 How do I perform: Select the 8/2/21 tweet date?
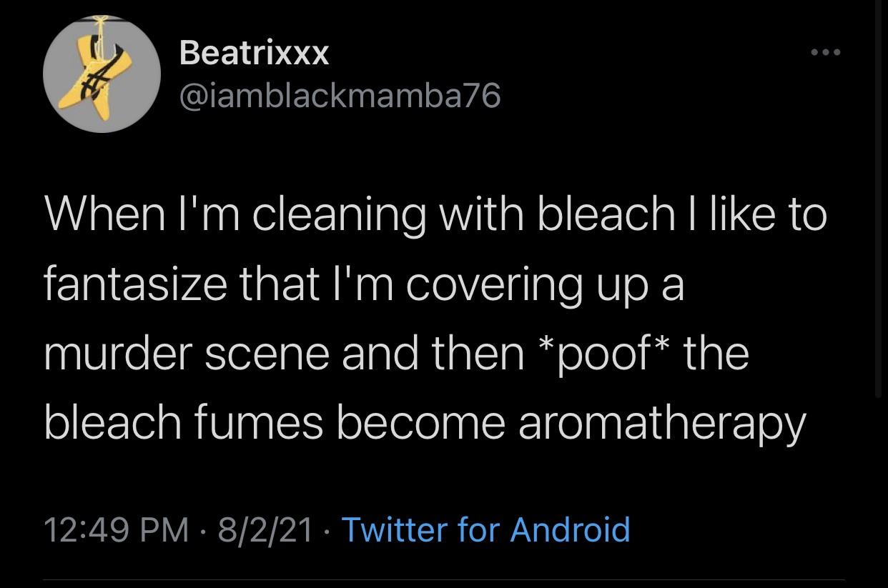(266, 529)
